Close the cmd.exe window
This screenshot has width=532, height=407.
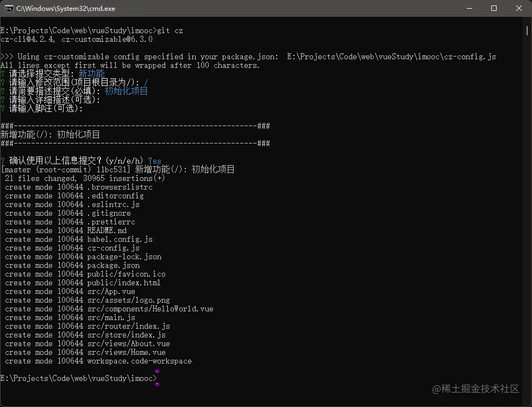pos(519,9)
